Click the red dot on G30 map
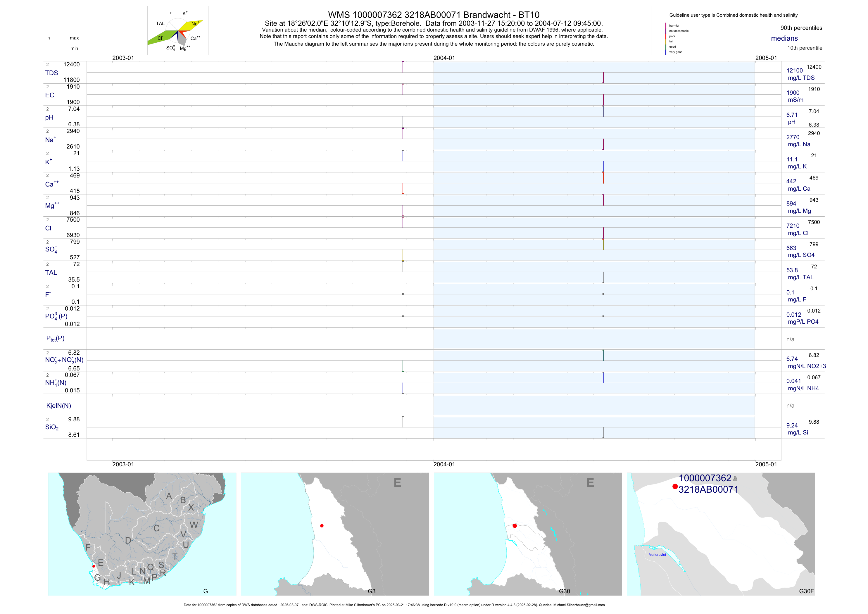 [515, 525]
